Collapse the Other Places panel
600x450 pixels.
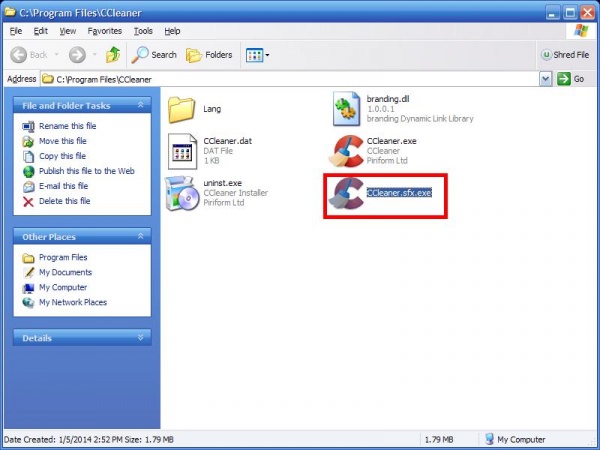pos(140,236)
